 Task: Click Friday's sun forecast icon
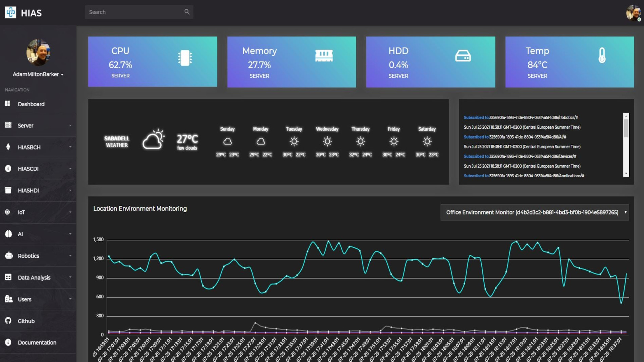[x=394, y=141]
